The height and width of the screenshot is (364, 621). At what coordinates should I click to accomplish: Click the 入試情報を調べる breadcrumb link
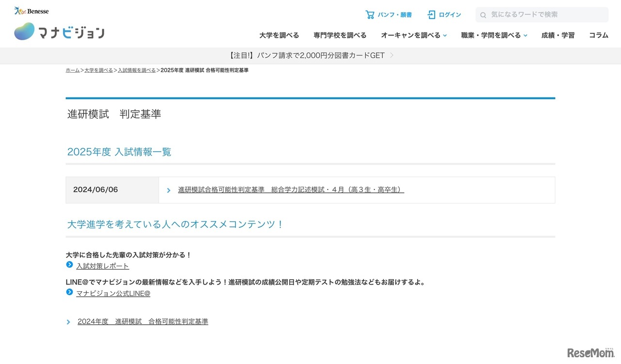click(136, 70)
